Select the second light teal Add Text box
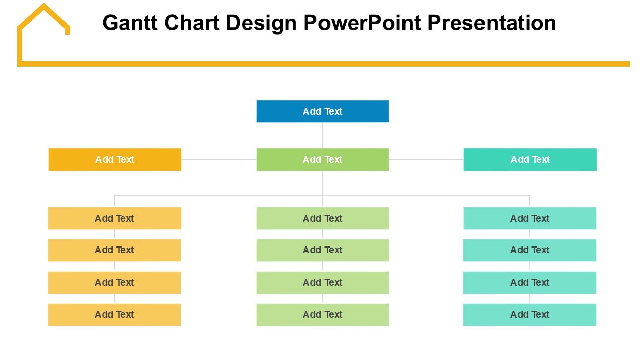 pos(530,250)
